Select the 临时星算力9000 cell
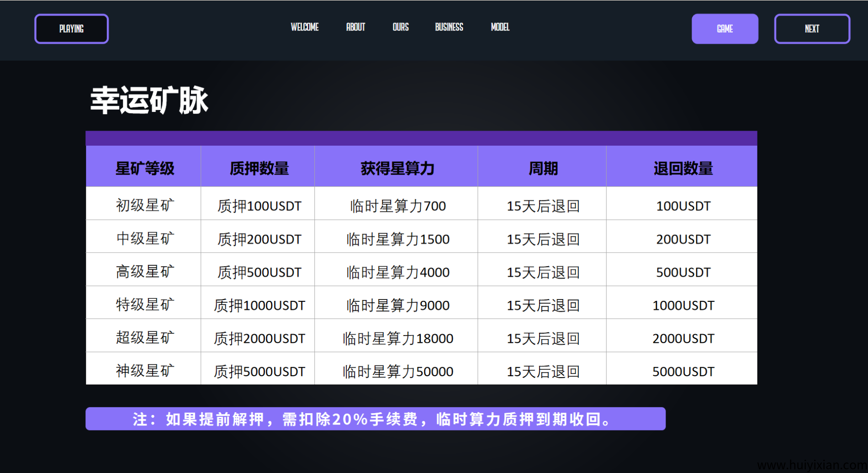 click(397, 305)
